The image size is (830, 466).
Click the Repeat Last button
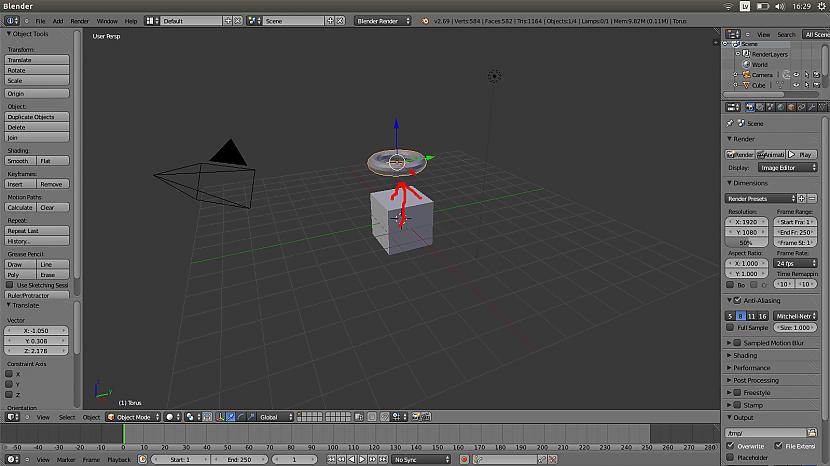click(x=37, y=230)
